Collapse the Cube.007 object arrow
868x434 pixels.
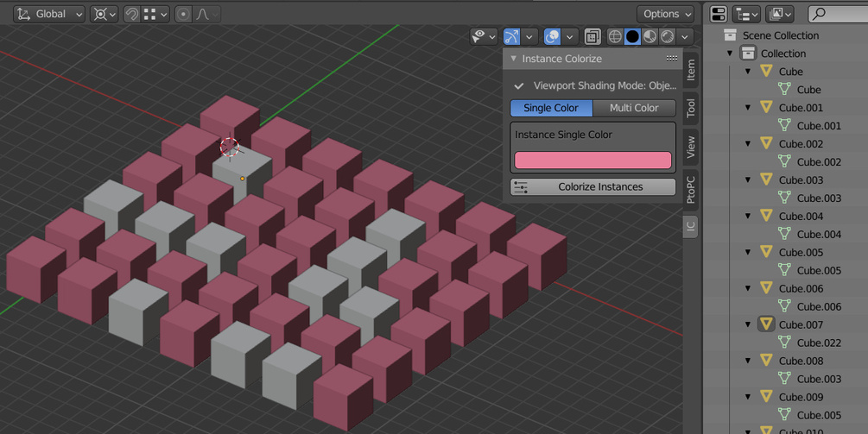[x=748, y=324]
